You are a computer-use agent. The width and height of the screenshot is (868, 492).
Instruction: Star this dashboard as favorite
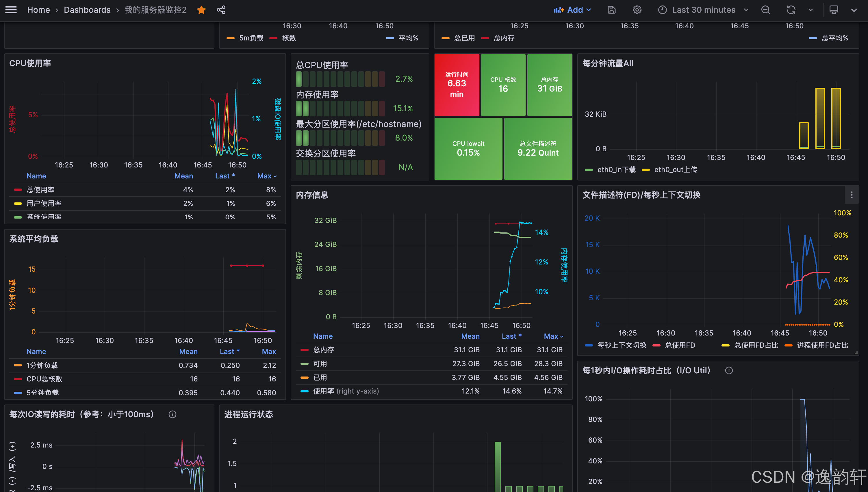click(201, 10)
